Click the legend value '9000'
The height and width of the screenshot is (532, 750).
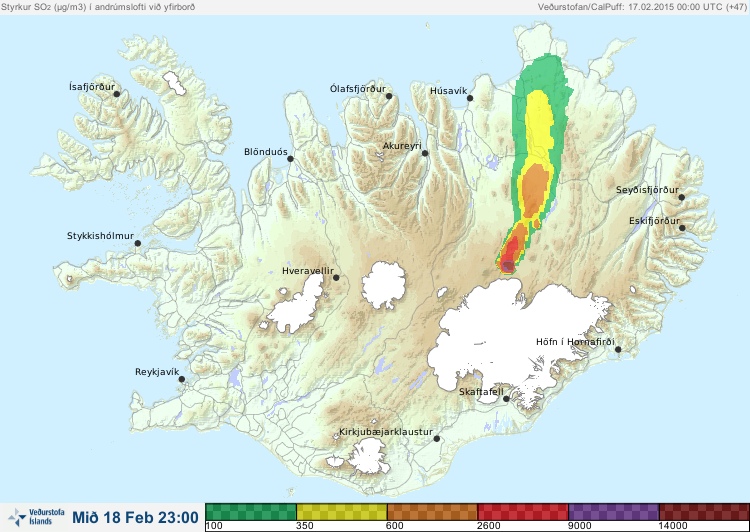pos(580,526)
